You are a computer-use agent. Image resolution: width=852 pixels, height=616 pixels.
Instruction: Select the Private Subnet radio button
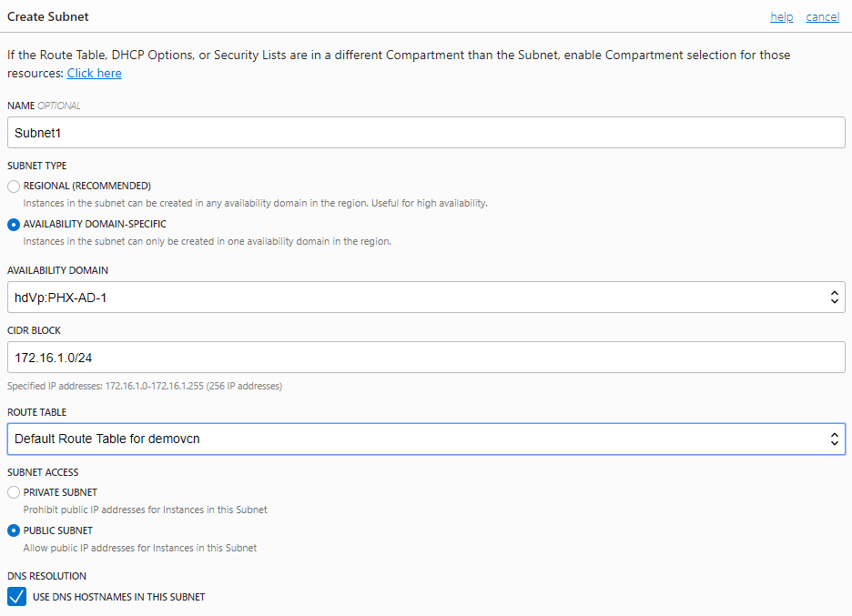pyautogui.click(x=14, y=492)
